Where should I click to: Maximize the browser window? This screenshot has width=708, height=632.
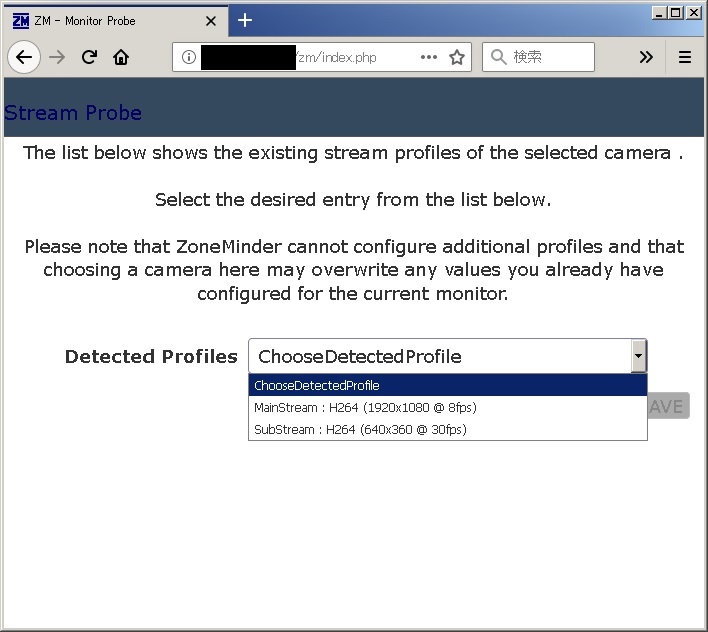pyautogui.click(x=676, y=13)
